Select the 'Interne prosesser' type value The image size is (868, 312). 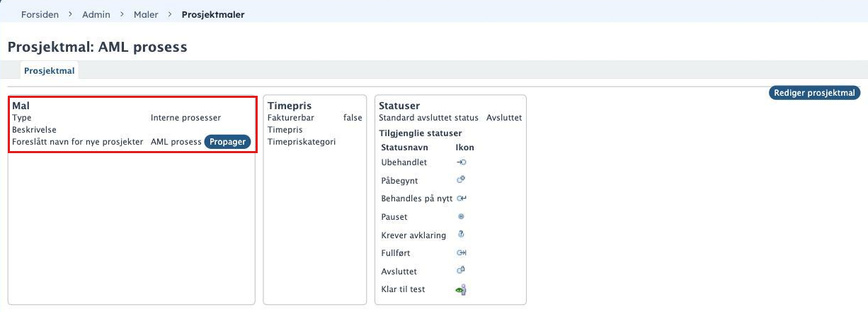185,118
